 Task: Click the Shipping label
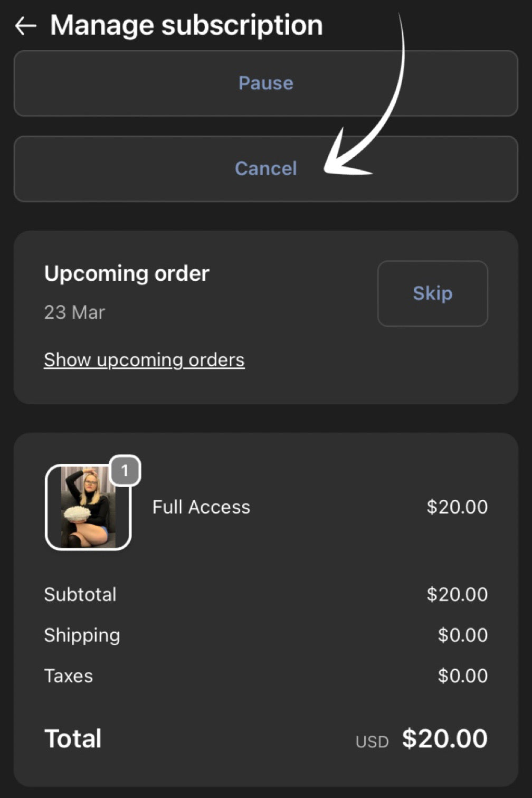(82, 635)
